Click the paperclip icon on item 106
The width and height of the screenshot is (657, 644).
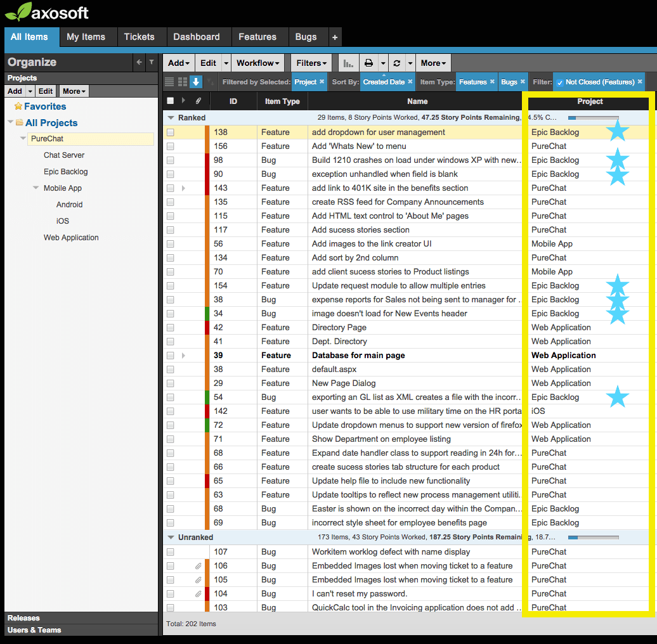click(198, 566)
